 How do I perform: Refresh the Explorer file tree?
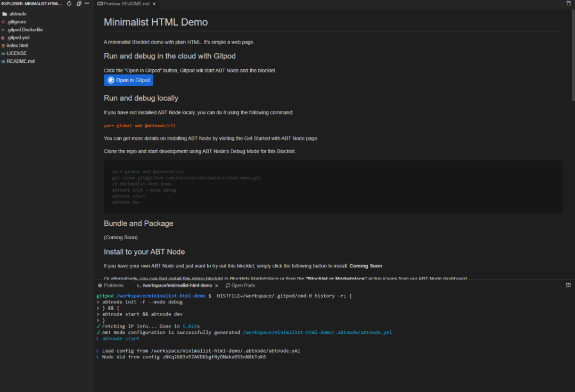(x=69, y=4)
